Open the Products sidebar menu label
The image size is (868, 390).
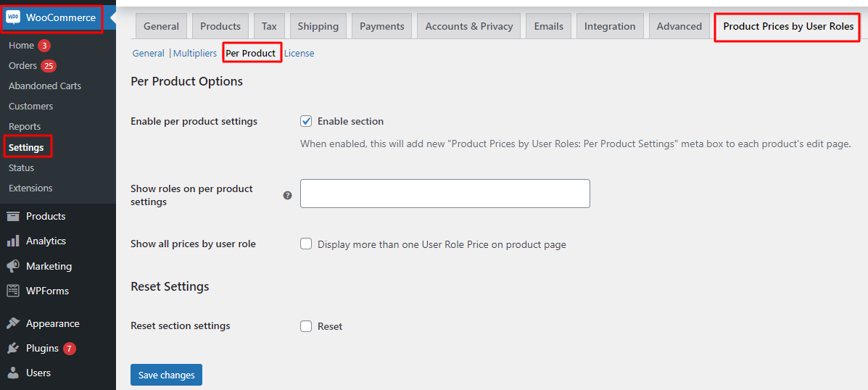click(46, 216)
